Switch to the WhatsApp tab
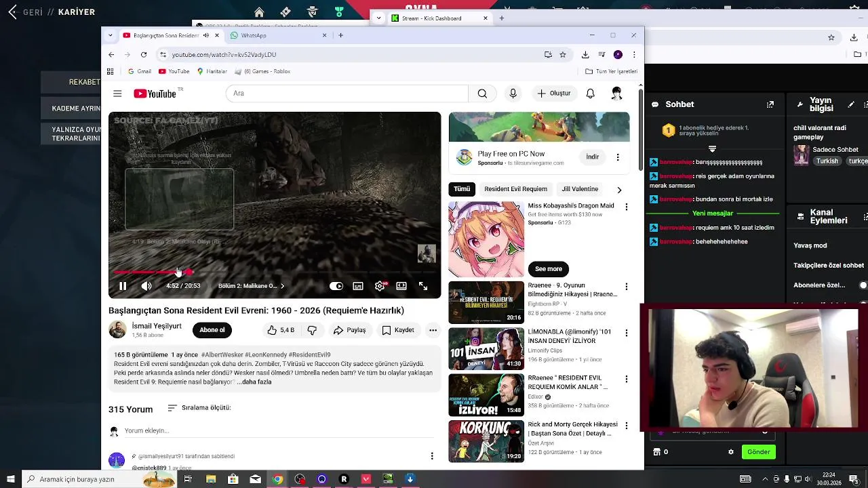Screen dimensions: 868x488 coord(278,35)
